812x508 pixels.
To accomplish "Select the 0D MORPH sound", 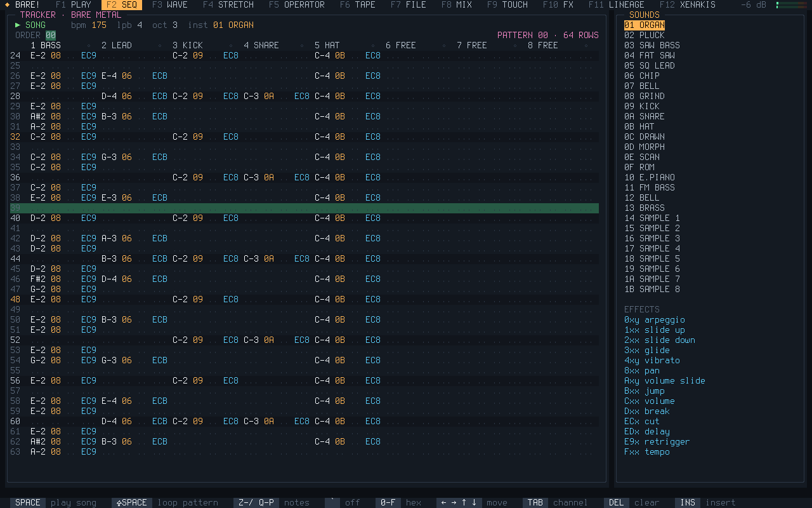I will point(645,147).
